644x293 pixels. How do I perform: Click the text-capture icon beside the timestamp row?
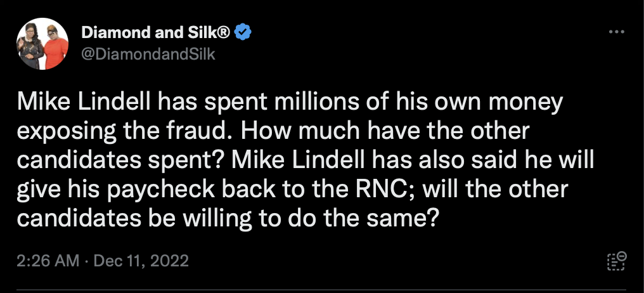pyautogui.click(x=617, y=261)
